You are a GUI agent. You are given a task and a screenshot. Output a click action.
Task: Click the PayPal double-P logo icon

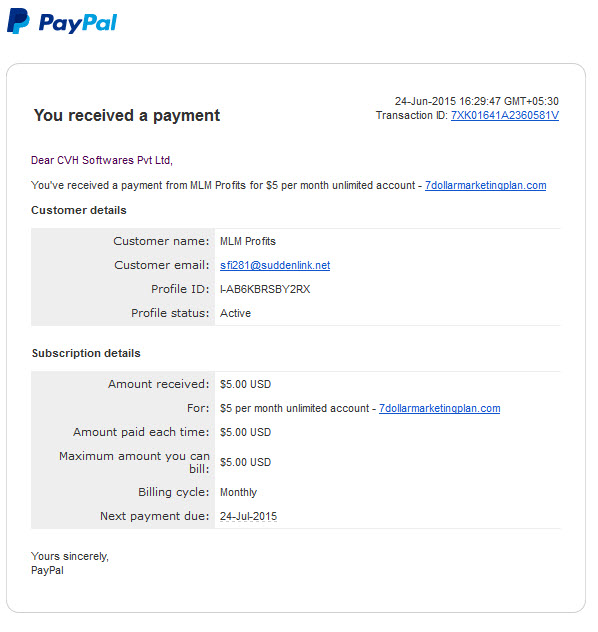coord(18,21)
